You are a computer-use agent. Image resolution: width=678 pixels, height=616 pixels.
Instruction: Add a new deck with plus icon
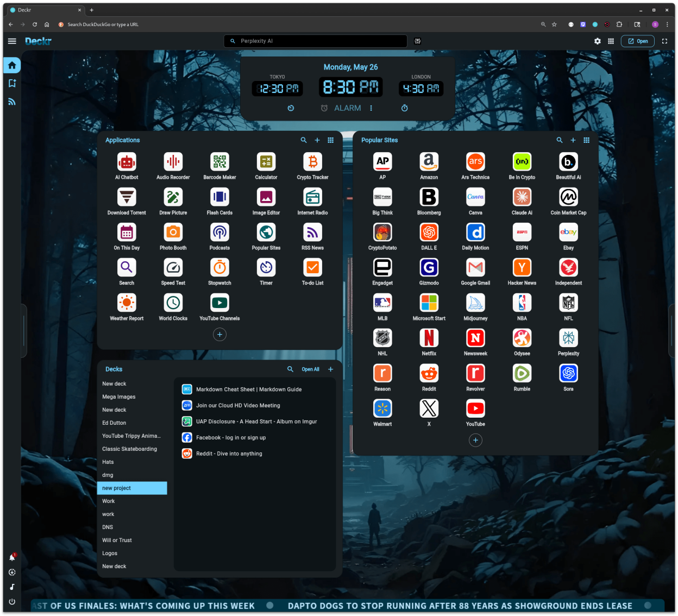click(x=330, y=369)
